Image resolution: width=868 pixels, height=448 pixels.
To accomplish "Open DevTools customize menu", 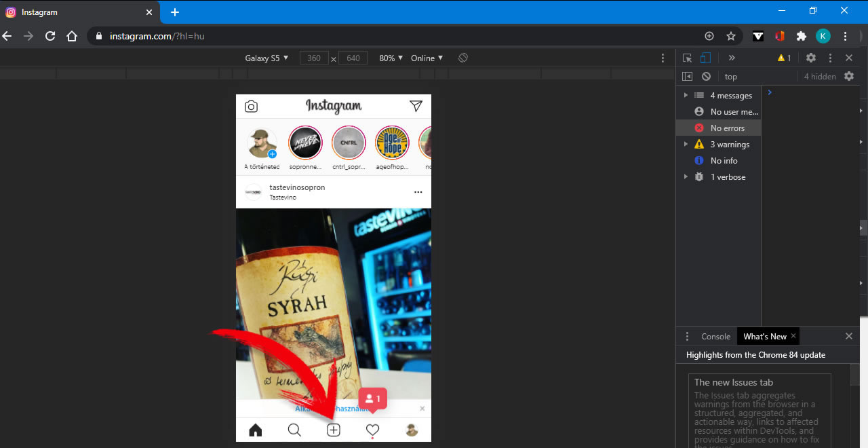I will [x=830, y=58].
